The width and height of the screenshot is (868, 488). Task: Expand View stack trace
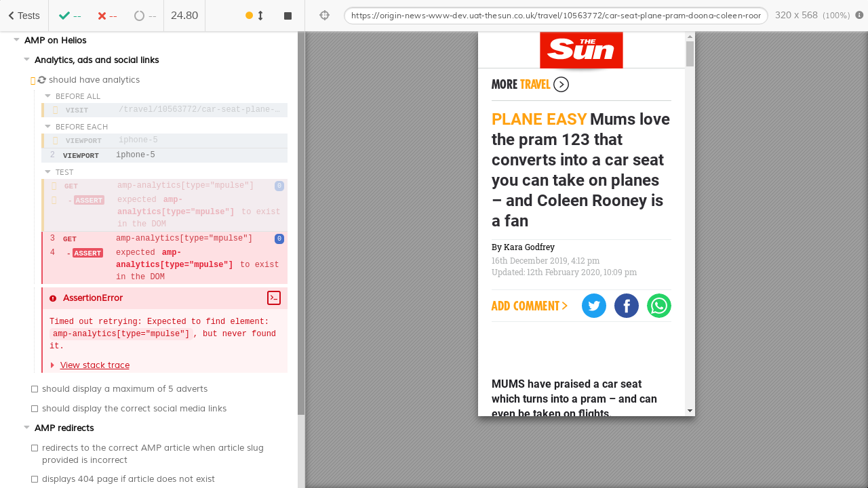(x=94, y=365)
